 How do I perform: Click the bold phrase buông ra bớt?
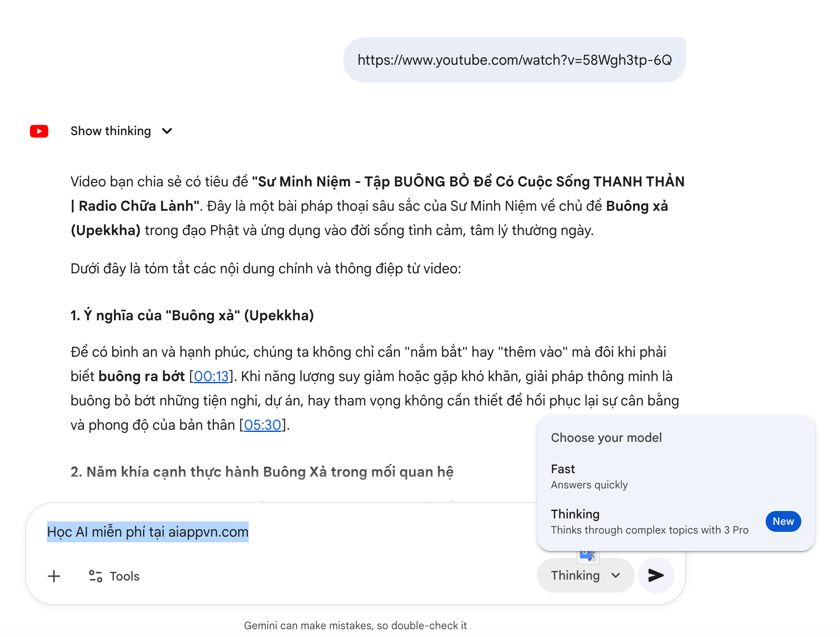pyautogui.click(x=142, y=376)
